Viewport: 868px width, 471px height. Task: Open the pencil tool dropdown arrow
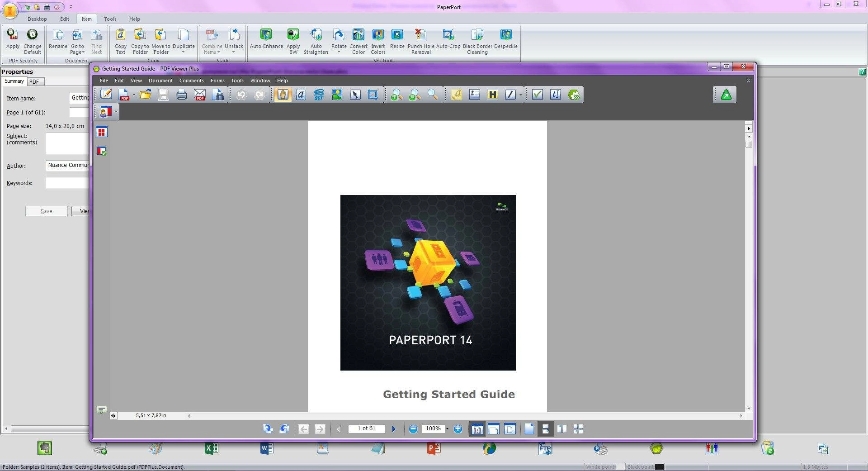(x=520, y=95)
